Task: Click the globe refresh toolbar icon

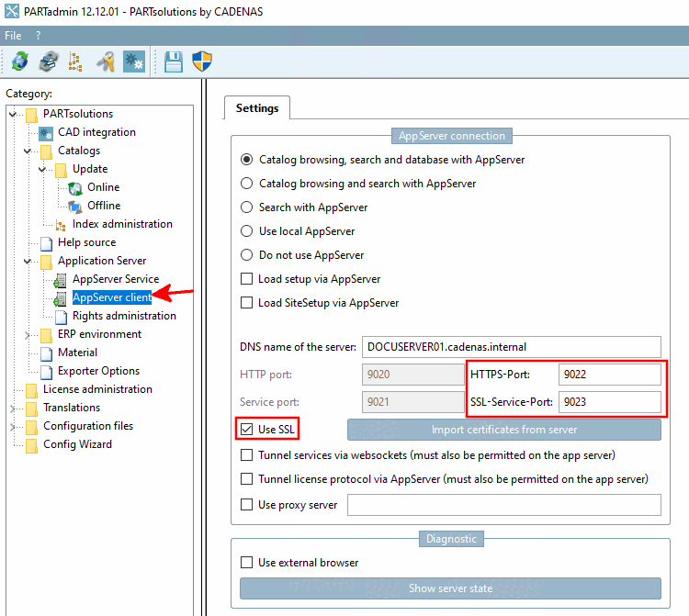Action: [20, 62]
